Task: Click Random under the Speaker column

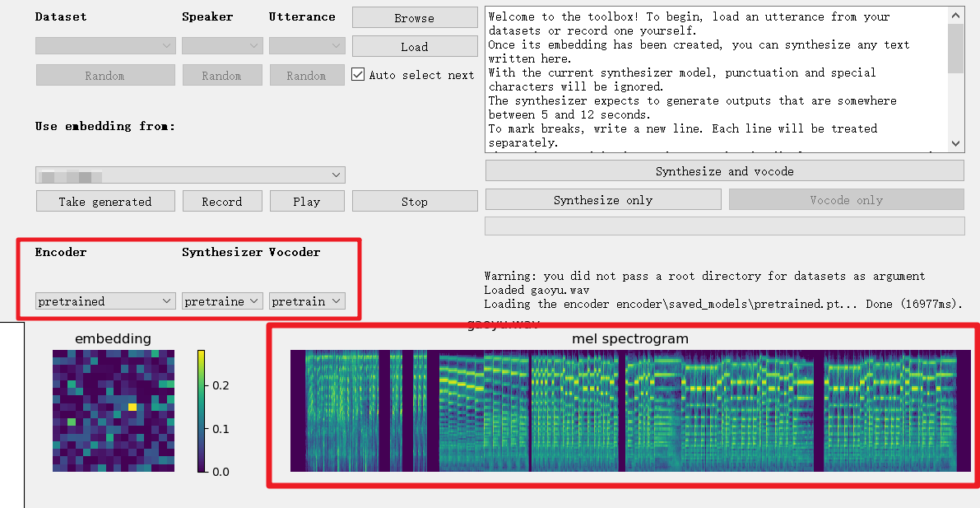Action: [x=222, y=75]
